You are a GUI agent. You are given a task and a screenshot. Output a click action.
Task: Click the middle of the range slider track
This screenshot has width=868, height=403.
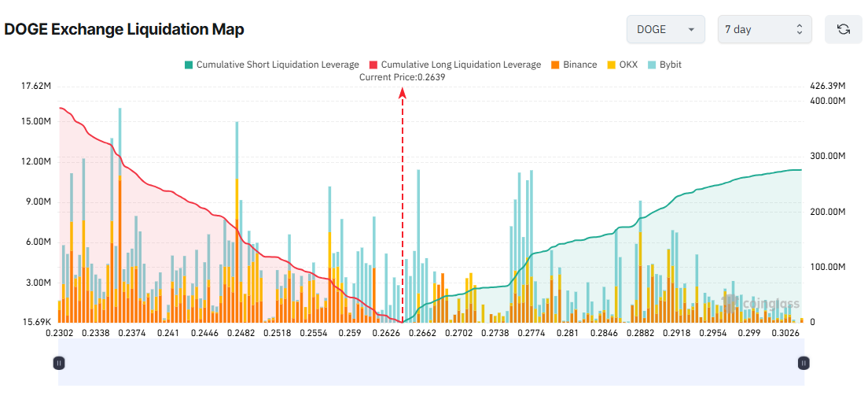[431, 363]
